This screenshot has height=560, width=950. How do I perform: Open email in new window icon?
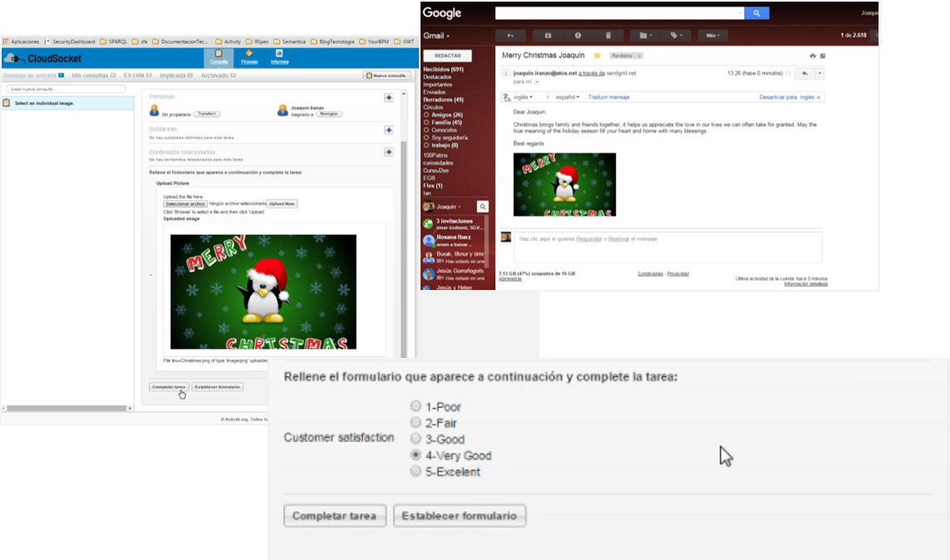click(823, 56)
